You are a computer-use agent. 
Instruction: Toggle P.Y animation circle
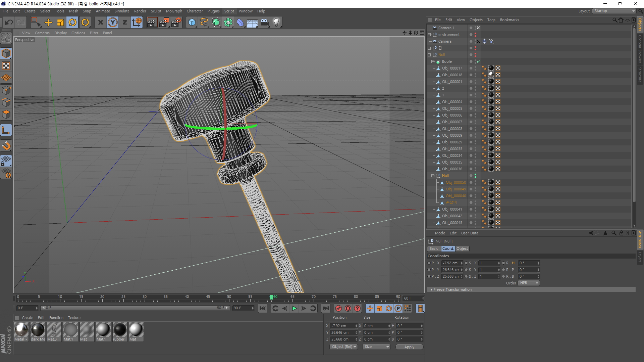pos(429,270)
